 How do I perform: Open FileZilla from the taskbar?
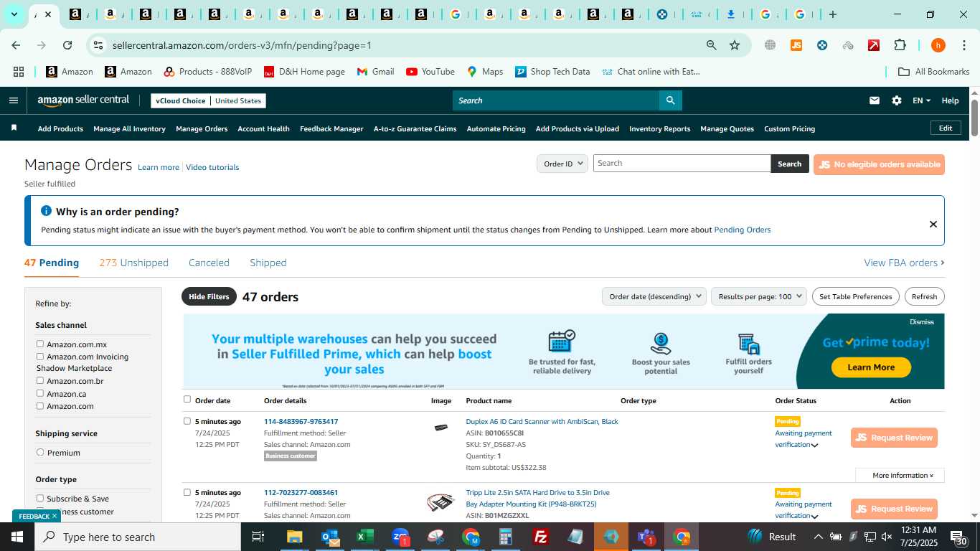tap(541, 537)
